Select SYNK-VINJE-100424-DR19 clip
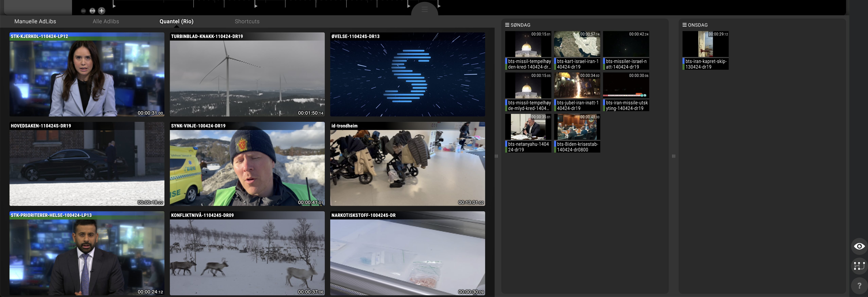 pos(247,164)
